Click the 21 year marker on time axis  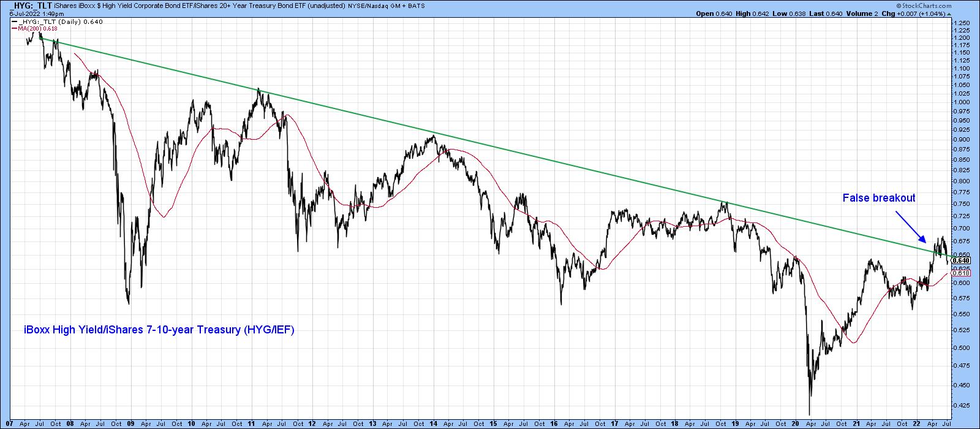[x=857, y=423]
